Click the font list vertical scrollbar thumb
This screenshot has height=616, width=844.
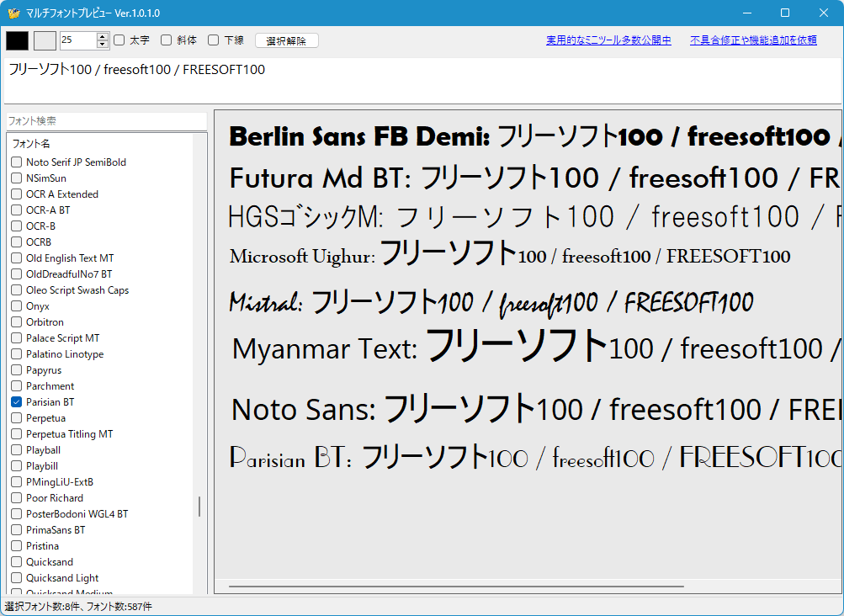(x=199, y=506)
